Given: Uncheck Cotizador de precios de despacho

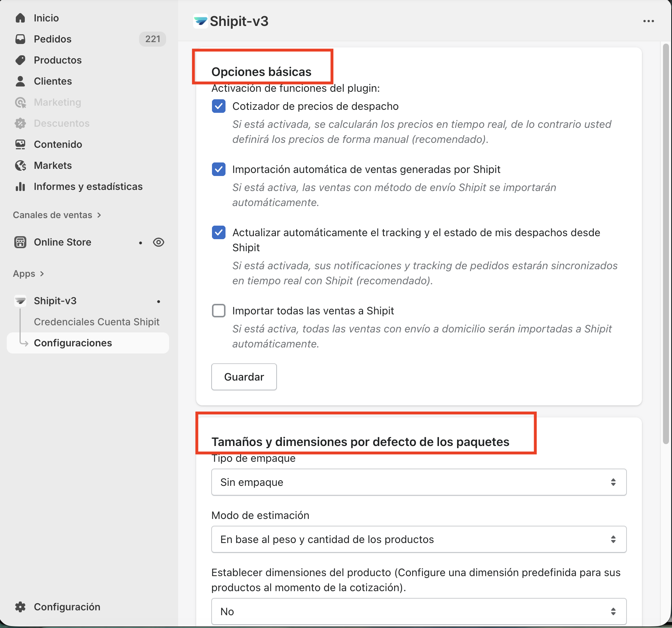Looking at the screenshot, I should [x=219, y=106].
